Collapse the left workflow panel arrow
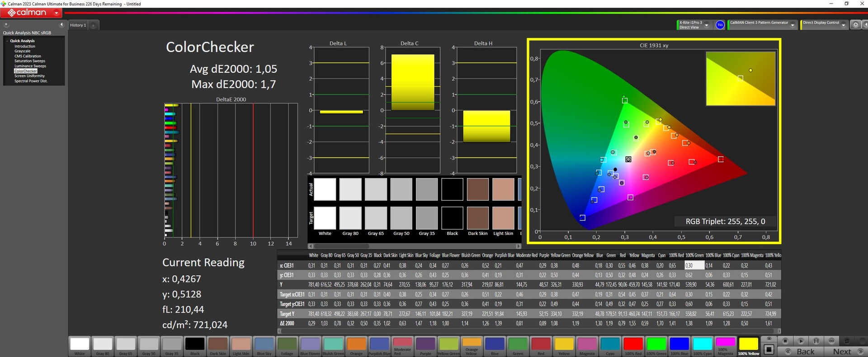This screenshot has width=868, height=357. click(x=61, y=25)
